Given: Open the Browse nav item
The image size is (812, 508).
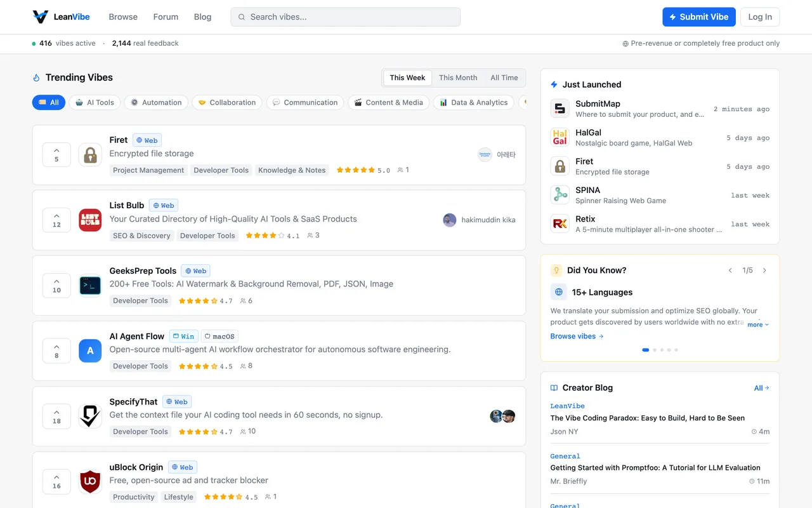Looking at the screenshot, I should coord(123,17).
